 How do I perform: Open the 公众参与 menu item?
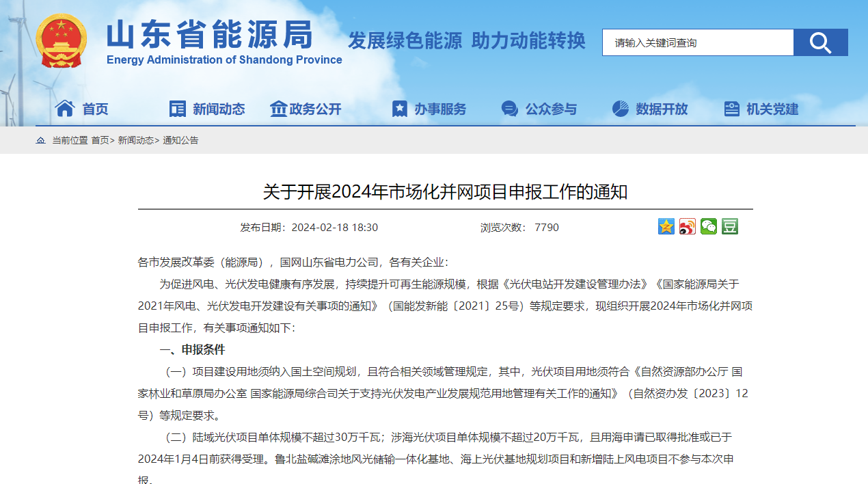(x=551, y=109)
